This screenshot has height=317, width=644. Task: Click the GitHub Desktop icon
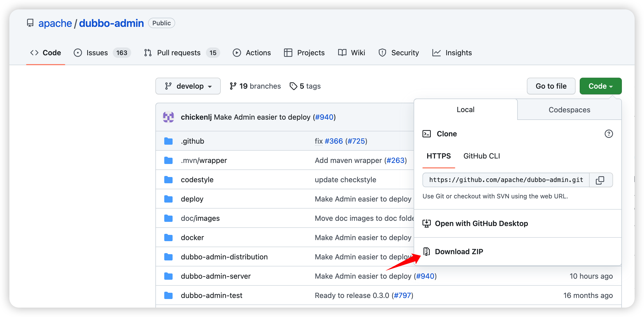[426, 223]
